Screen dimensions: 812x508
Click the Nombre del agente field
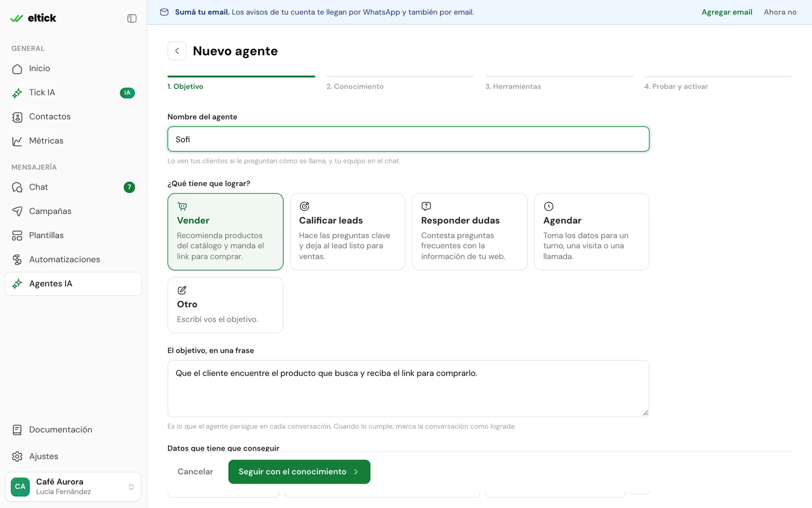[x=409, y=139]
